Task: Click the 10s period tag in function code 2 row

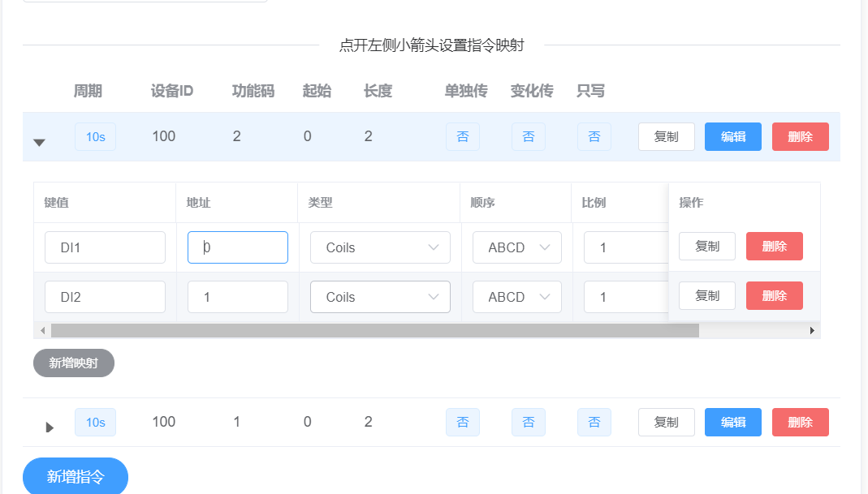Action: (x=95, y=136)
